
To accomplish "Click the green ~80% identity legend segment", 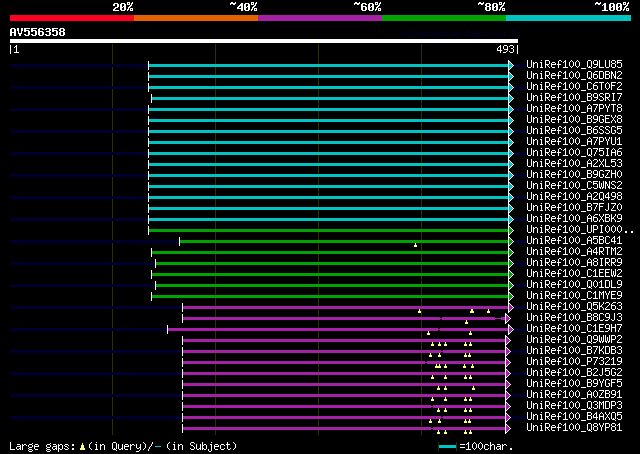I will pos(444,18).
